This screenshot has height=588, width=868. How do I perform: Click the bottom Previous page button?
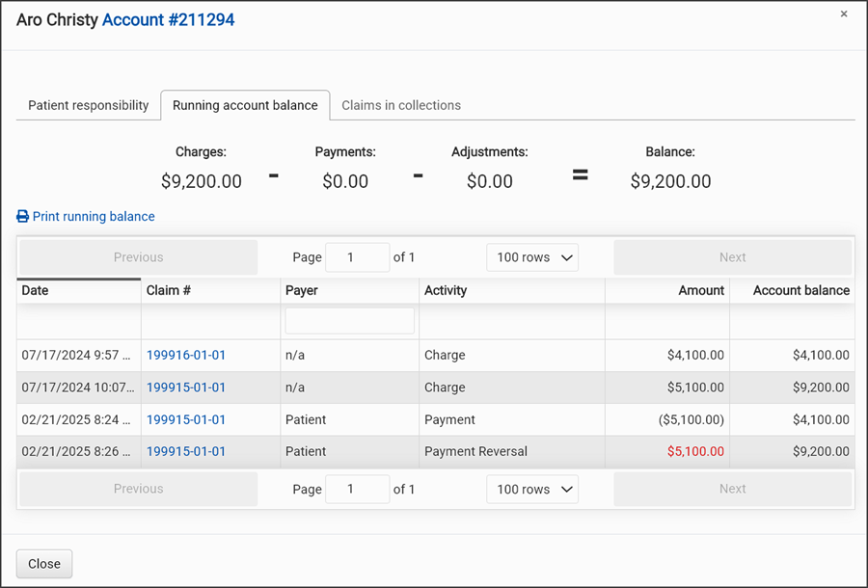click(x=138, y=489)
